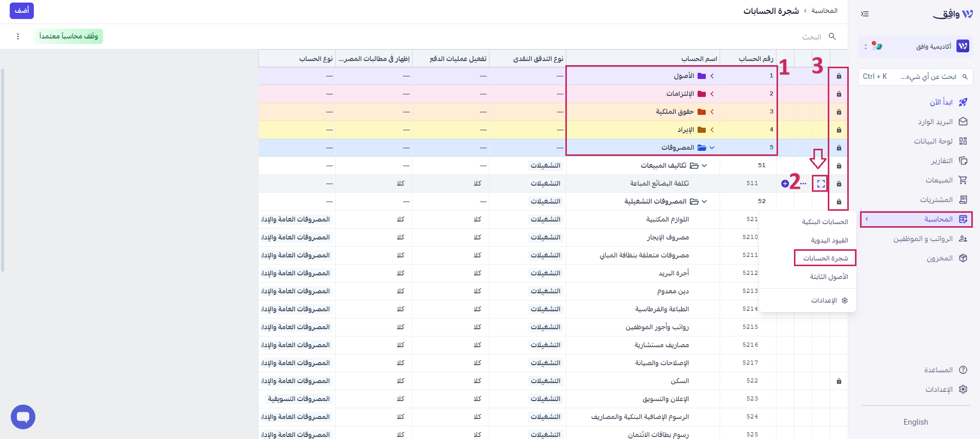
Task: Click the lock icon on the الإيراد row
Action: [x=839, y=130]
